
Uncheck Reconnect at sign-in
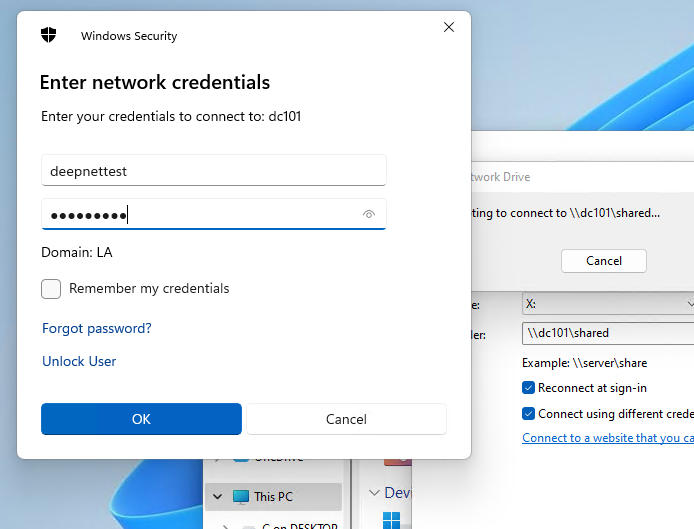pyautogui.click(x=529, y=388)
